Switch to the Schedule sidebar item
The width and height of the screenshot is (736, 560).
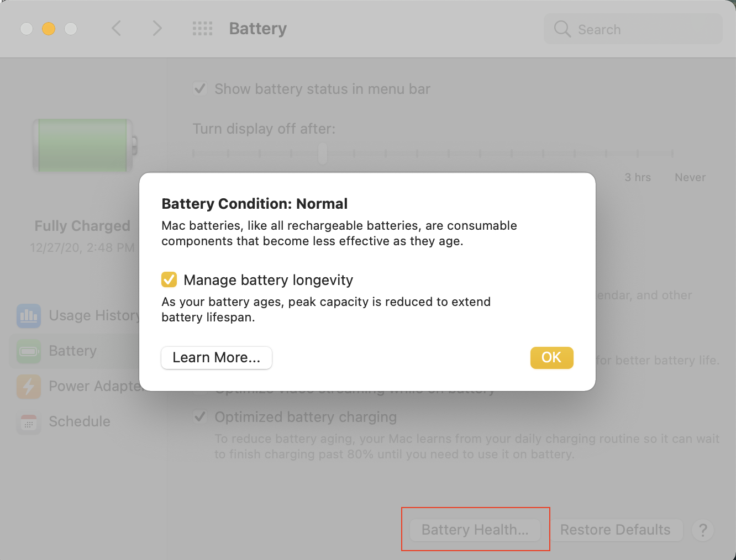point(80,422)
